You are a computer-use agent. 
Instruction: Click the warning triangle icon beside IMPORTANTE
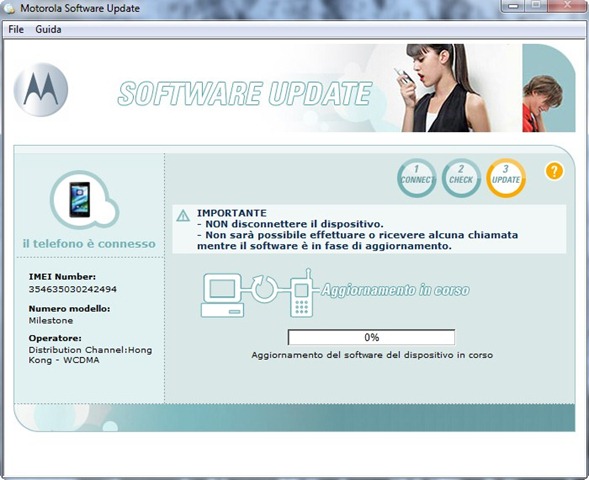183,216
